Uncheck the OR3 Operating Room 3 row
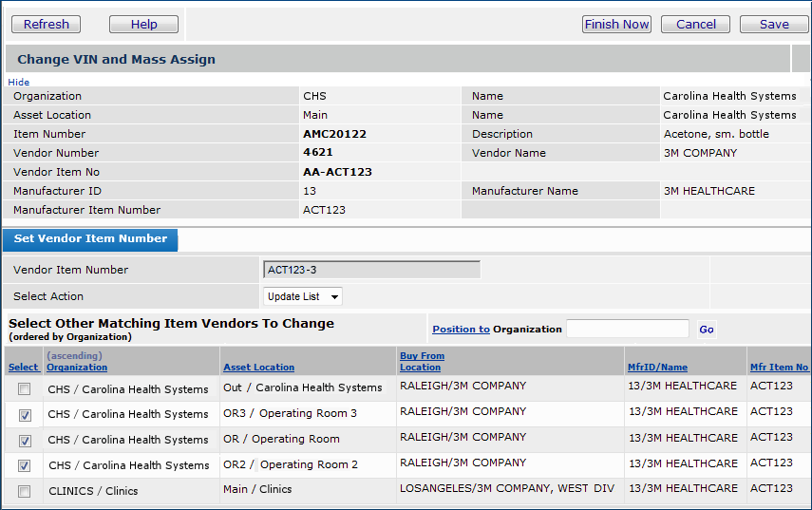Screen dimensions: 812x510 (25, 415)
